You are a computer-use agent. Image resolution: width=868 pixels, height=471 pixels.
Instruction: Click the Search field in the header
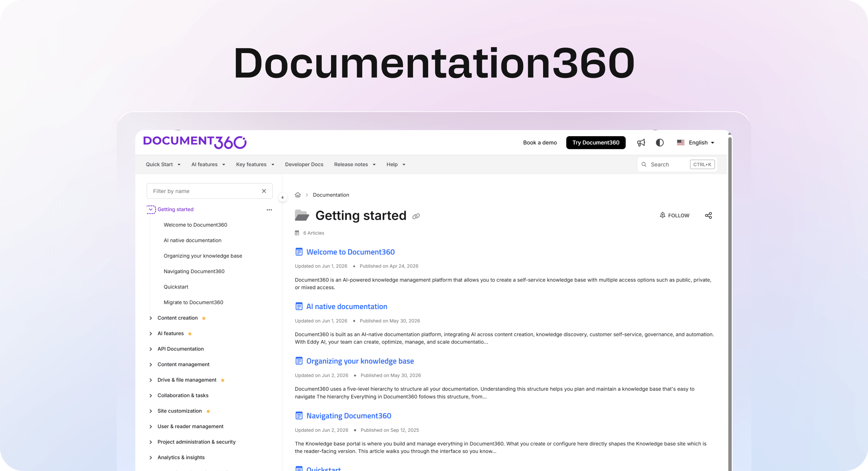click(677, 164)
